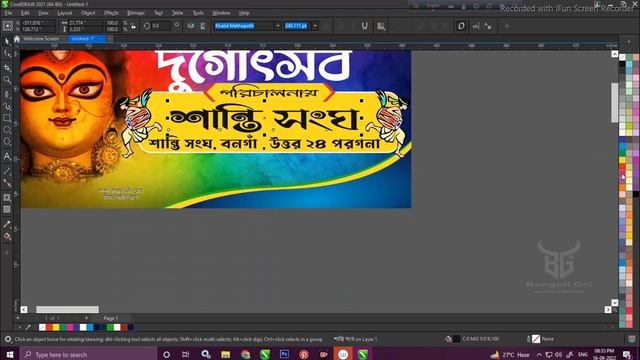Select the Shape tool in the toolbox

pos(7,54)
